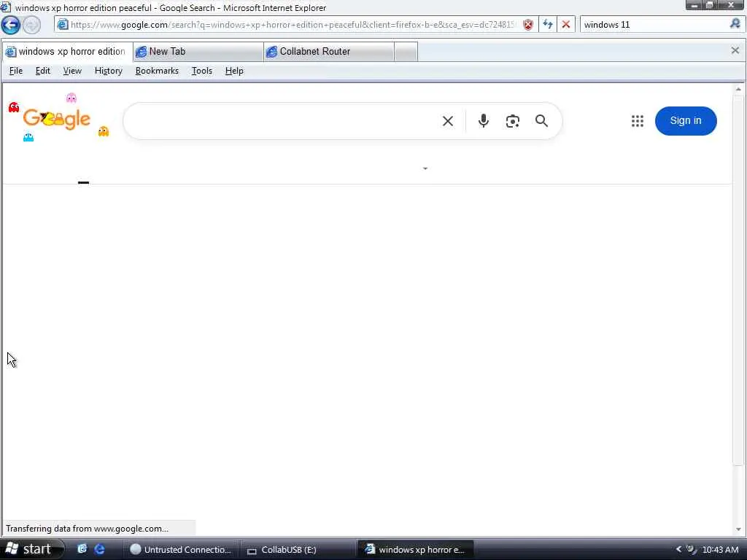Screen dimensions: 747x560
Task: Go back with the blue Back arrow
Action: click(11, 25)
